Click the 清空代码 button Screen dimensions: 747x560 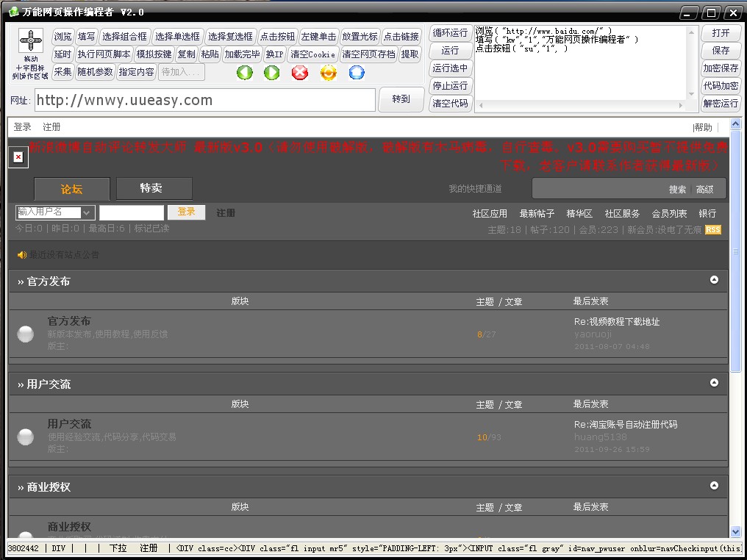450,104
